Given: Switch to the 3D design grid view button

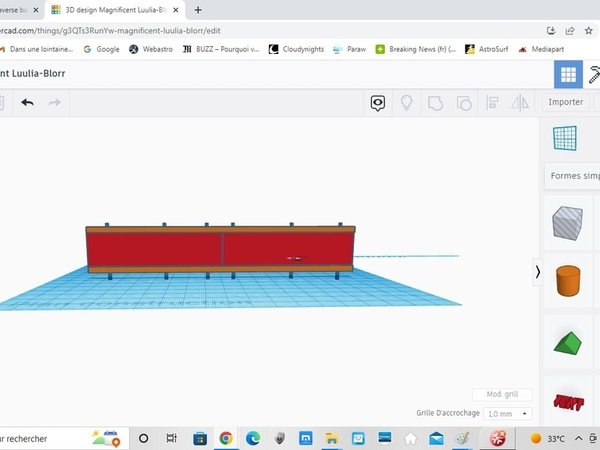Looking at the screenshot, I should coord(568,74).
